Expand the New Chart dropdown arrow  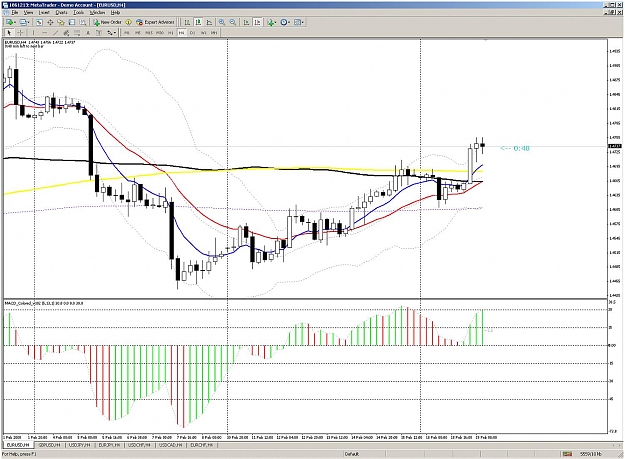(x=15, y=23)
